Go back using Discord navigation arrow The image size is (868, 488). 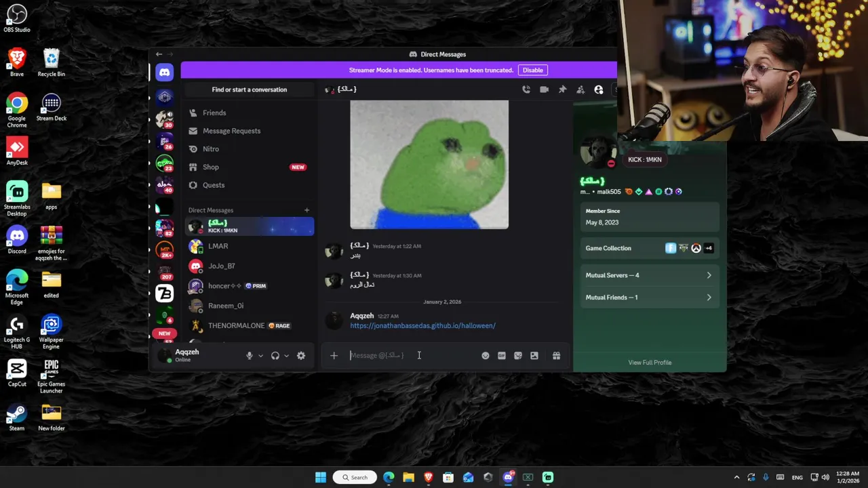click(159, 54)
